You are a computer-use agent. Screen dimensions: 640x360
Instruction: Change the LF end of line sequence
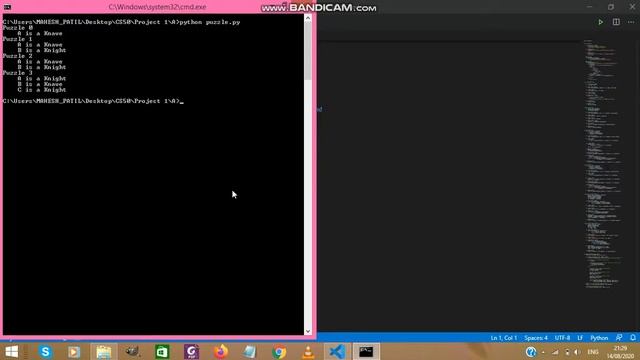(580, 338)
